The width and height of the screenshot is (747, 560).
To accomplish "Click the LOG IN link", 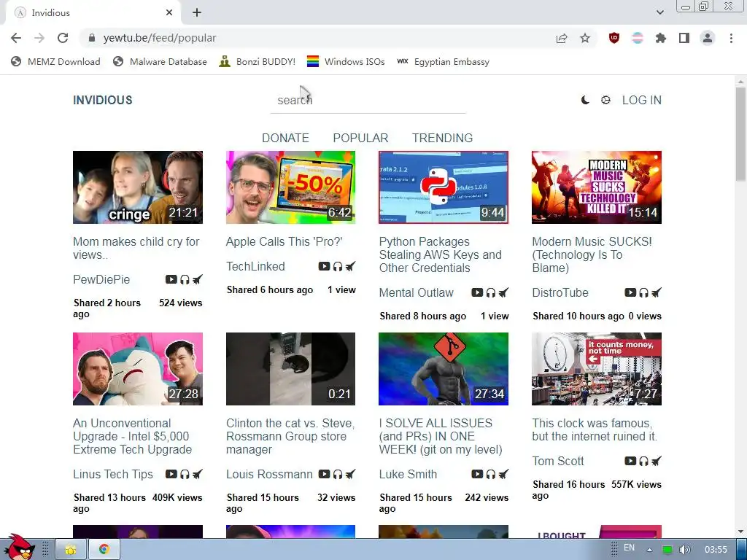I will tap(642, 100).
